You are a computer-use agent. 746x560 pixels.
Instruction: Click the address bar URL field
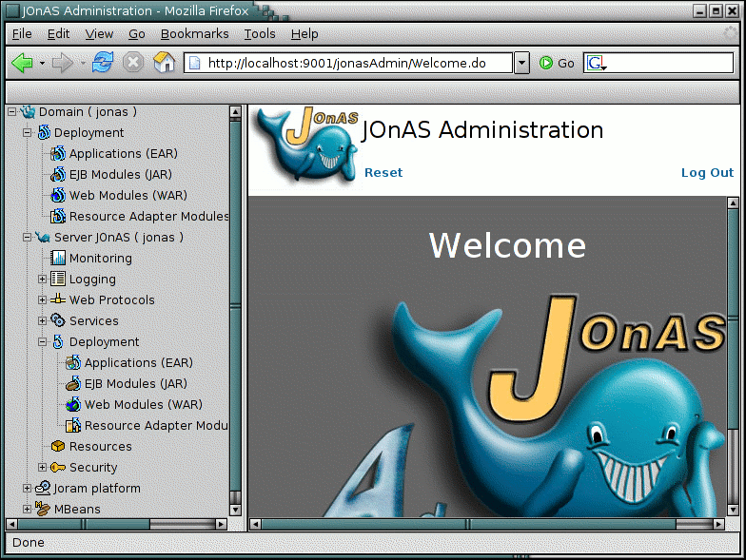[x=348, y=63]
